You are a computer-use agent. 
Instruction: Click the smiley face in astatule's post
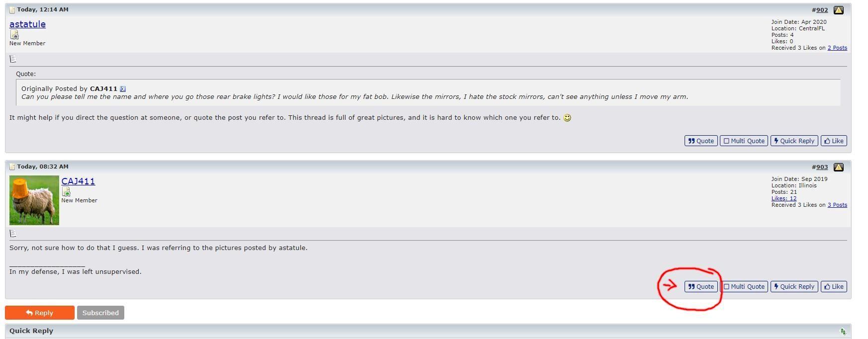click(x=567, y=118)
